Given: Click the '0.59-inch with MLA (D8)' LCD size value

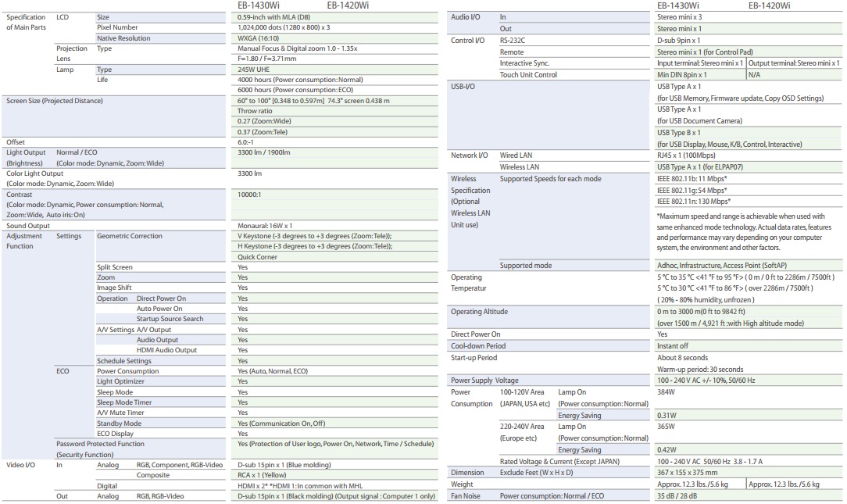Looking at the screenshot, I should (274, 17).
